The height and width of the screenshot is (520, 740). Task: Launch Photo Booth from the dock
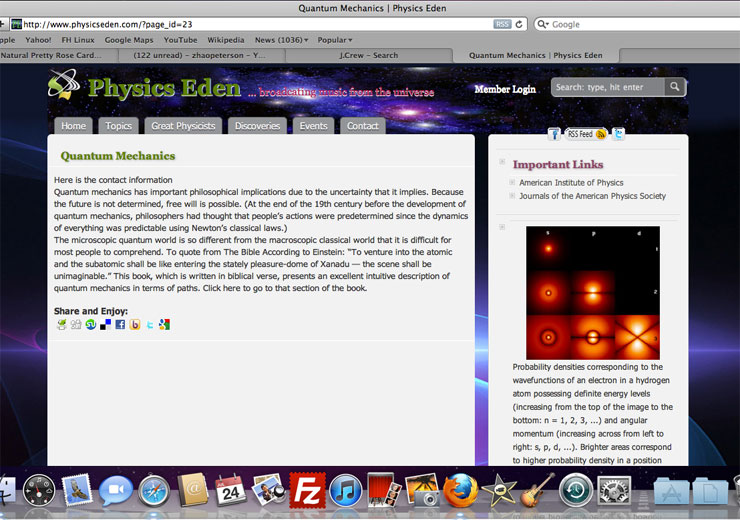click(x=384, y=490)
